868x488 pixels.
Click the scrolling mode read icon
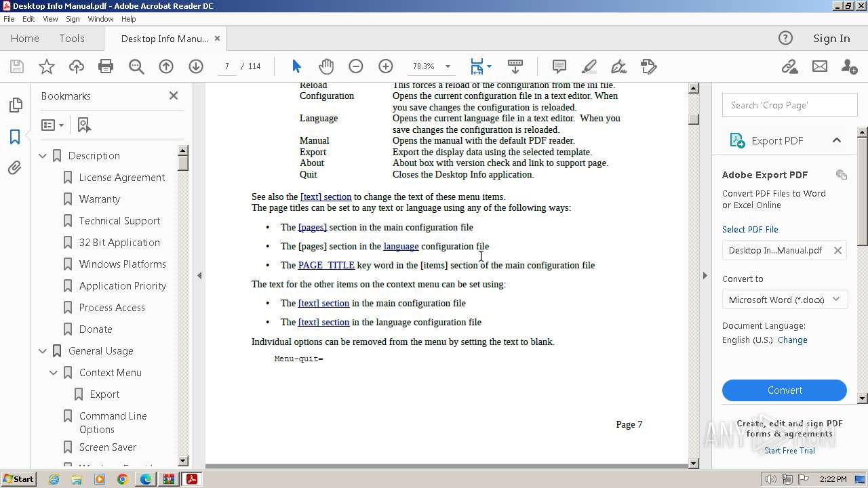515,66
